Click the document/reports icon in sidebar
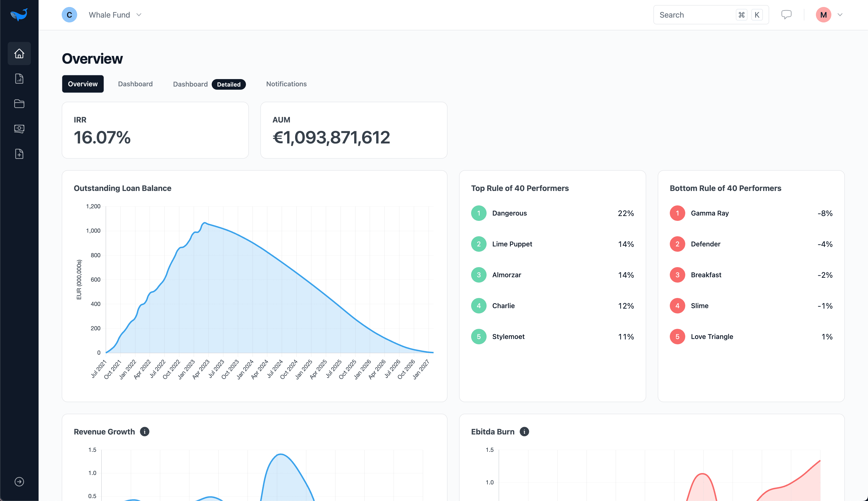 click(19, 78)
